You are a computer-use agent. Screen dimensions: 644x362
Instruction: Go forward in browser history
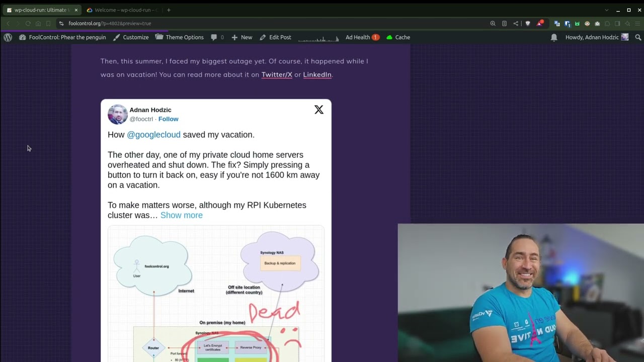[17, 23]
